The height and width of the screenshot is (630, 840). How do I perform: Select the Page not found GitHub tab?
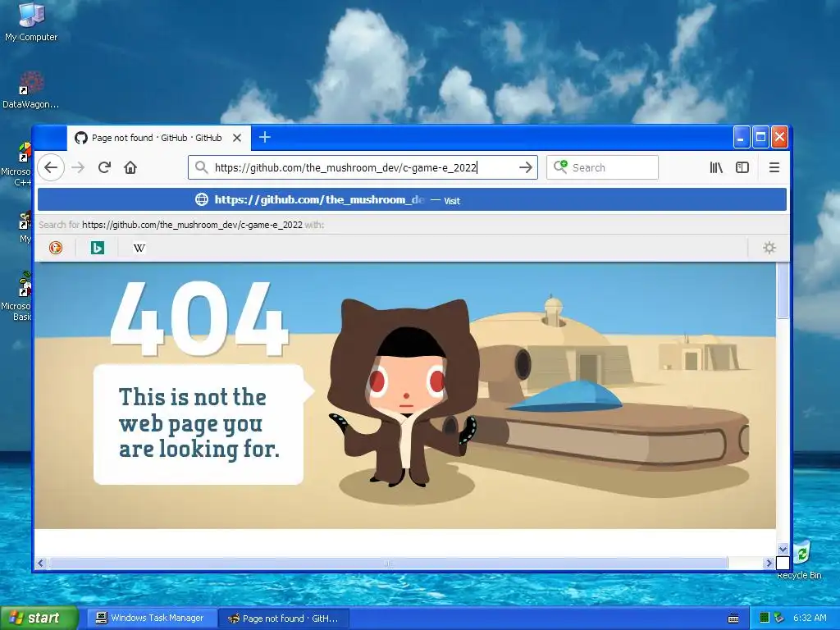158,138
